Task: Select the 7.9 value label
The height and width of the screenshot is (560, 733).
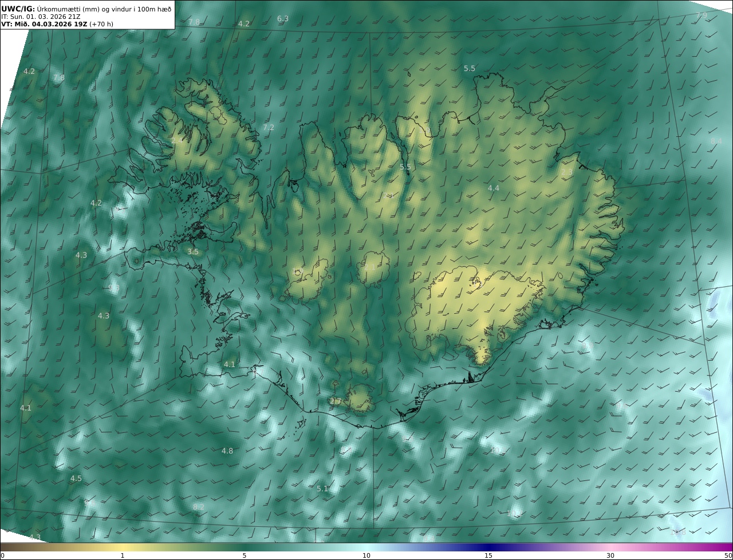Action: tap(702, 15)
